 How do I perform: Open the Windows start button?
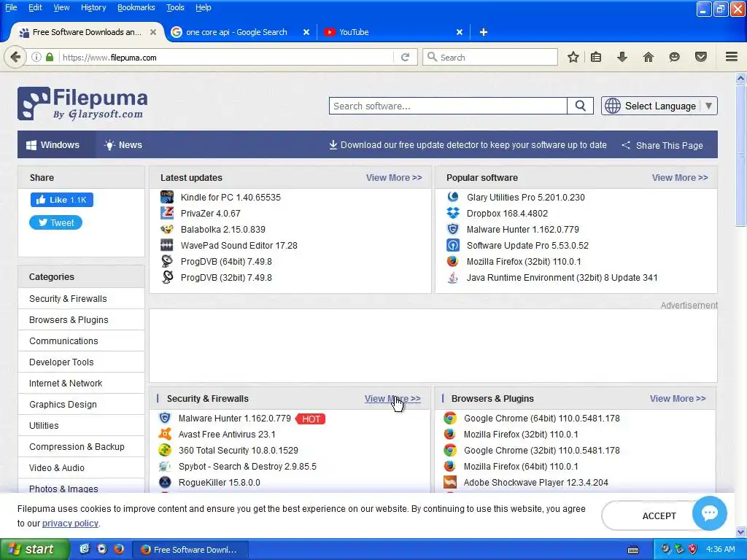pos(35,549)
